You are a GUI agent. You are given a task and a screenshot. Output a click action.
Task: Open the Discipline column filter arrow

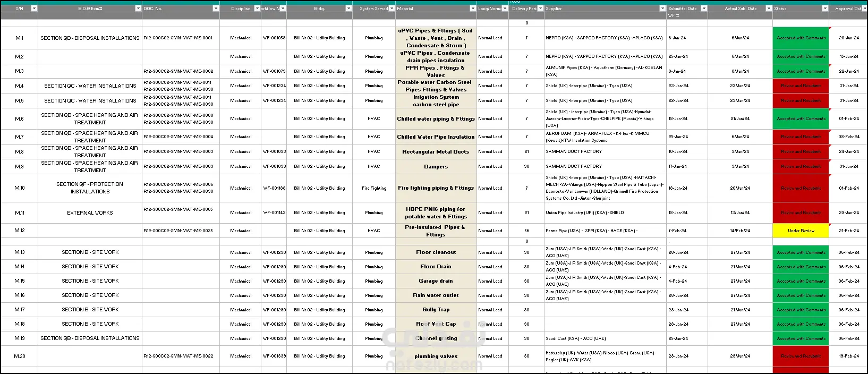258,8
